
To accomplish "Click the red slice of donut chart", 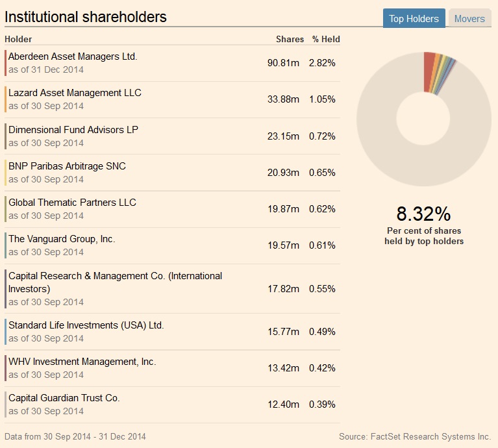I will (x=429, y=71).
